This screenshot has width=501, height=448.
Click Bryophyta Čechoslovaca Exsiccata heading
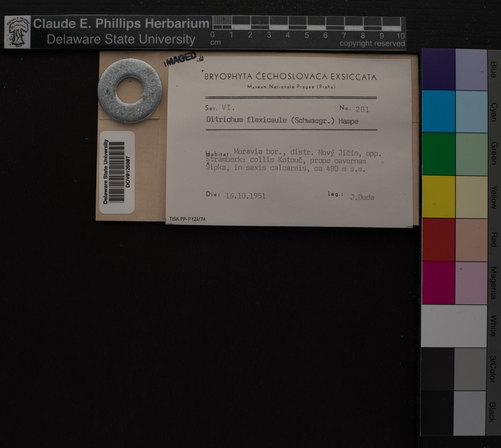290,77
